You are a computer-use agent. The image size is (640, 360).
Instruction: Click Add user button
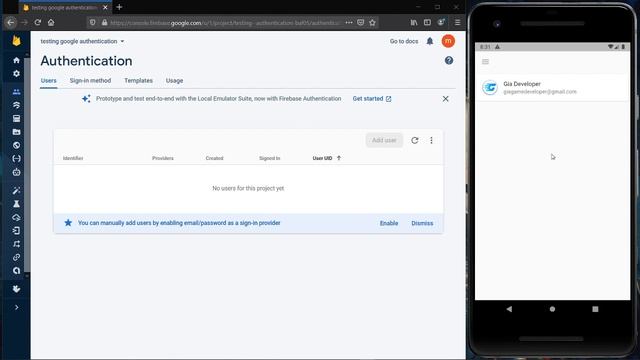pos(384,140)
